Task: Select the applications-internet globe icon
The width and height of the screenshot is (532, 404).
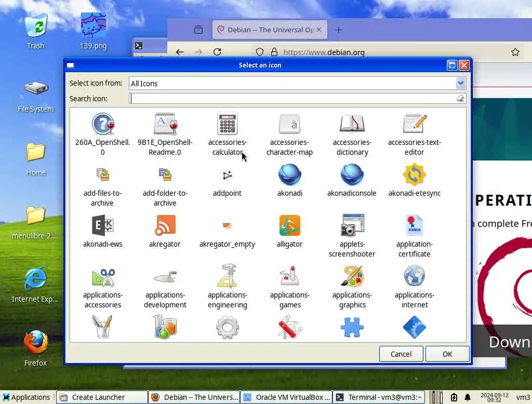Action: coord(414,276)
